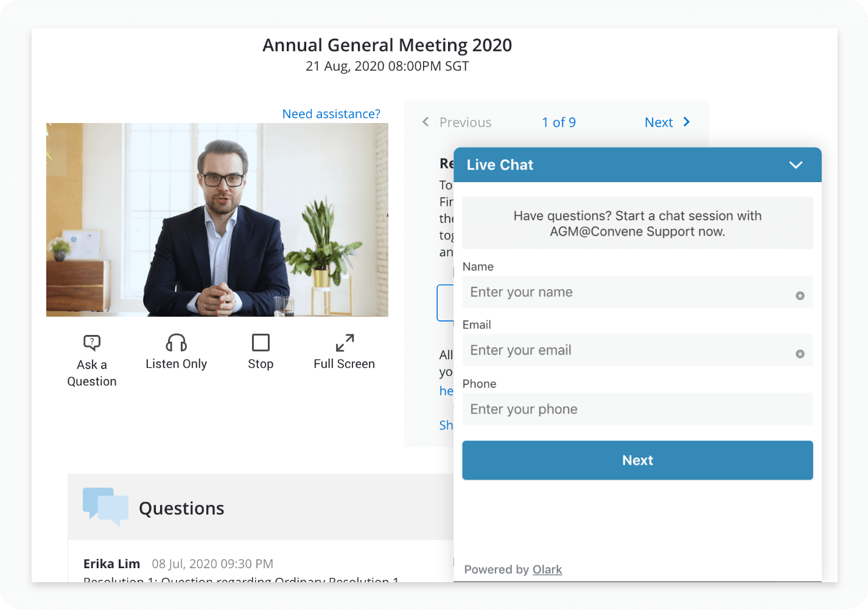This screenshot has width=868, height=609.
Task: Click the Live Chat header title
Action: [500, 165]
